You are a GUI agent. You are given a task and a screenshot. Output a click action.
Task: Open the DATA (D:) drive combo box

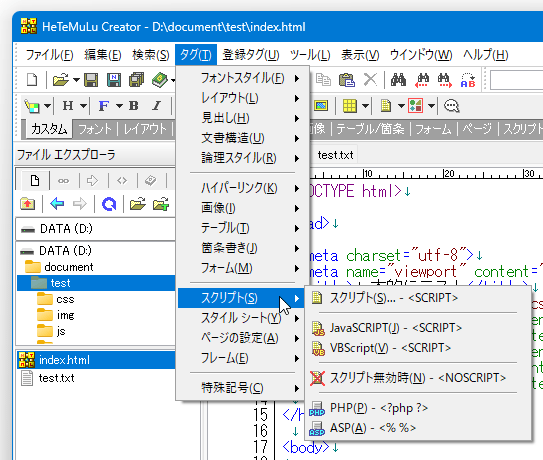click(x=96, y=229)
